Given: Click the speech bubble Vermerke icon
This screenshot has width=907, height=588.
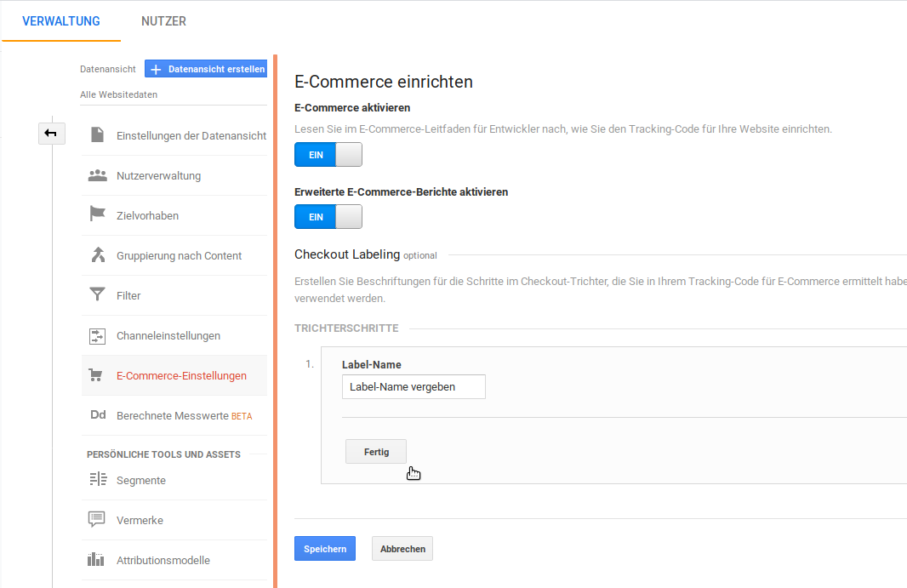Looking at the screenshot, I should pyautogui.click(x=98, y=520).
